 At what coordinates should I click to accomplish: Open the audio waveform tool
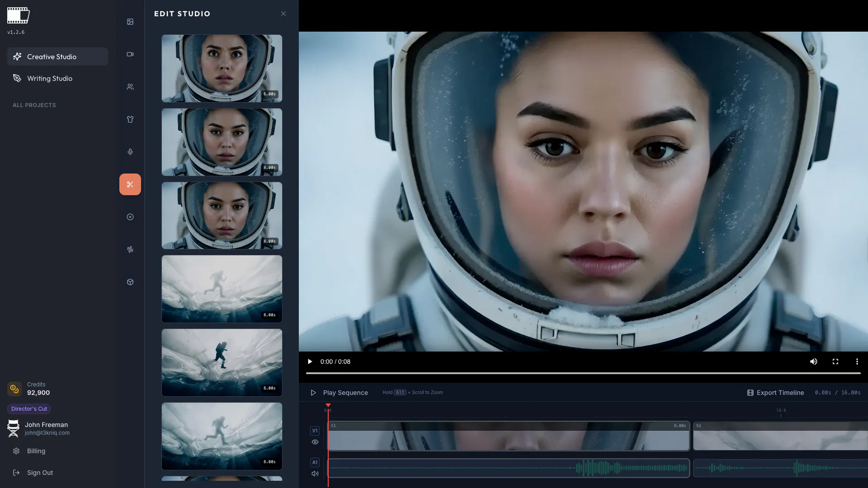click(130, 249)
